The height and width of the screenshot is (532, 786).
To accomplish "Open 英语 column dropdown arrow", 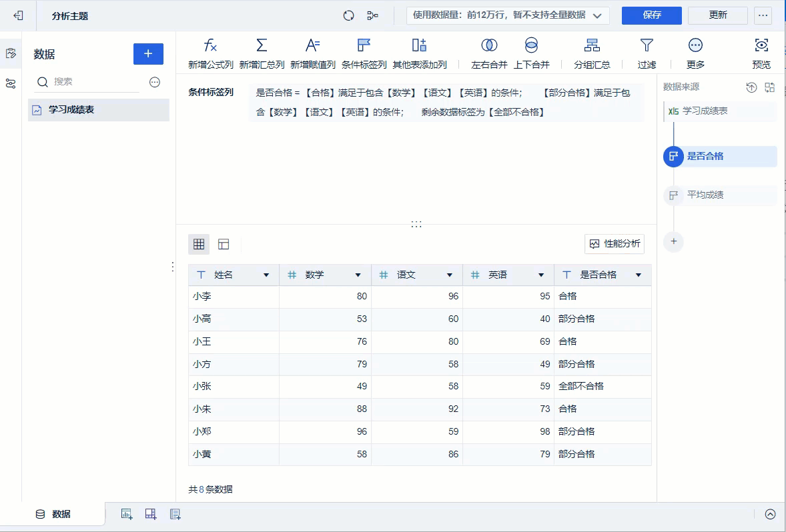I will coord(541,275).
